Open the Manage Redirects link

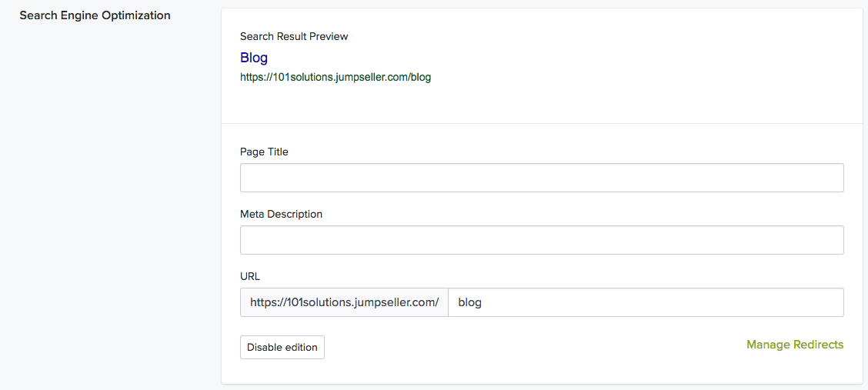pos(795,345)
